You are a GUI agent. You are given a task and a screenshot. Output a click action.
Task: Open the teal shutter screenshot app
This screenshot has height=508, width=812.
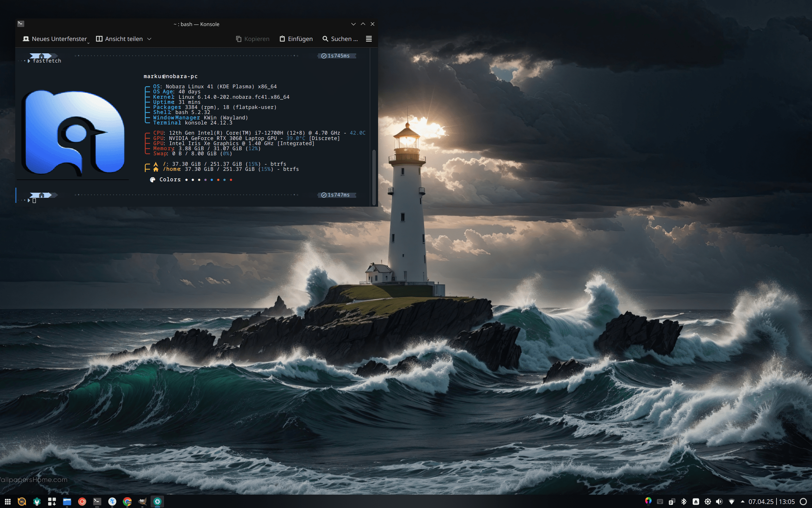[157, 502]
